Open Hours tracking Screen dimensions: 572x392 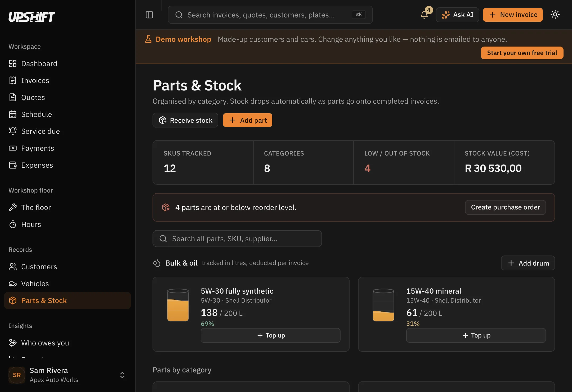[x=68, y=224]
